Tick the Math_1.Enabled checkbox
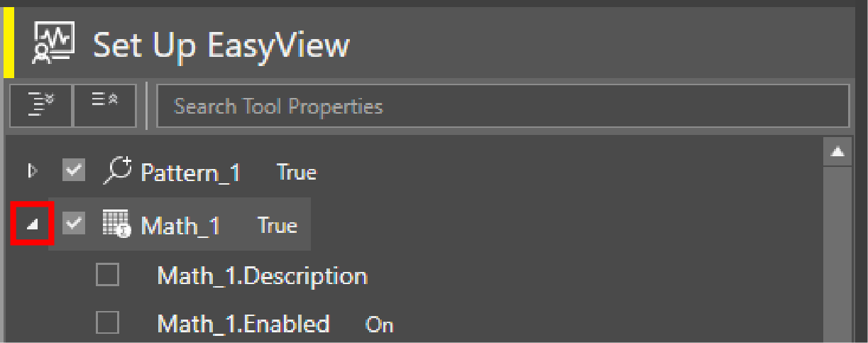Viewport: 868px width, 343px height. pyautogui.click(x=107, y=324)
